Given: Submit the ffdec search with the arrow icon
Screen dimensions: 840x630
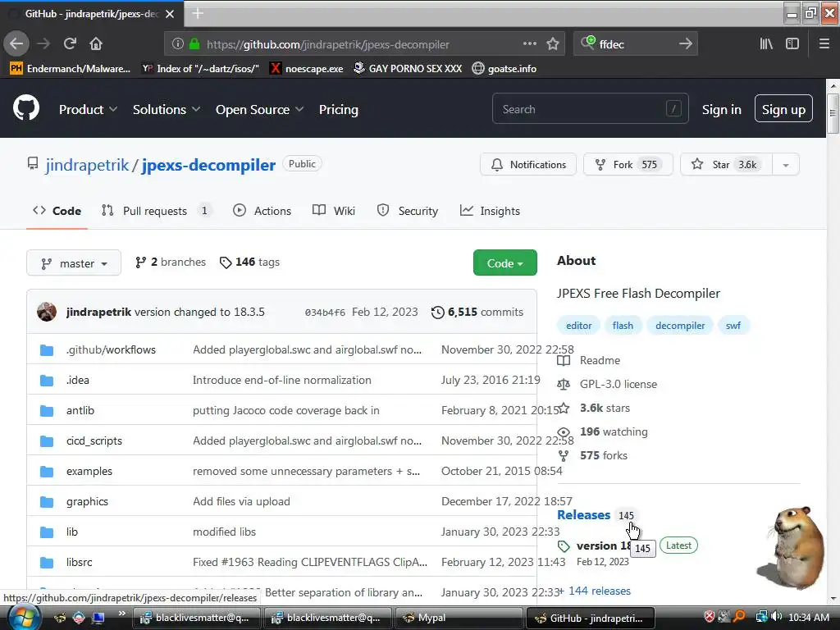Looking at the screenshot, I should pyautogui.click(x=685, y=44).
